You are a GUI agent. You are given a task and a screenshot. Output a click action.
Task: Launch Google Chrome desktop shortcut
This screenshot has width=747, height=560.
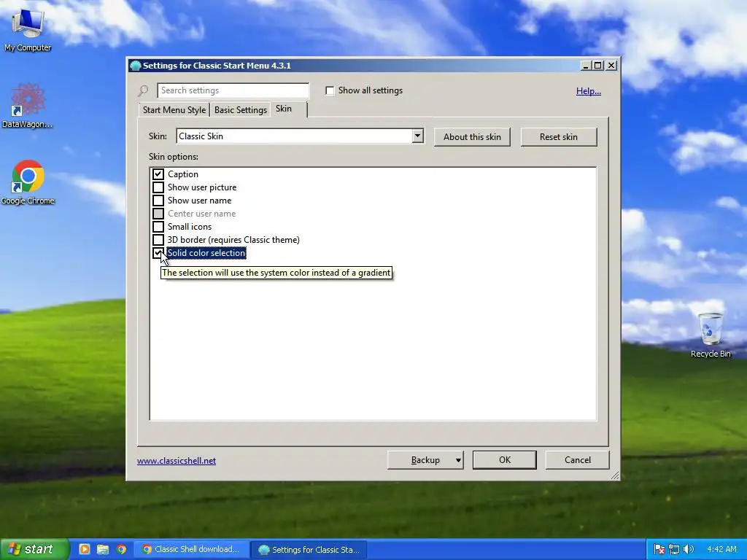point(28,182)
